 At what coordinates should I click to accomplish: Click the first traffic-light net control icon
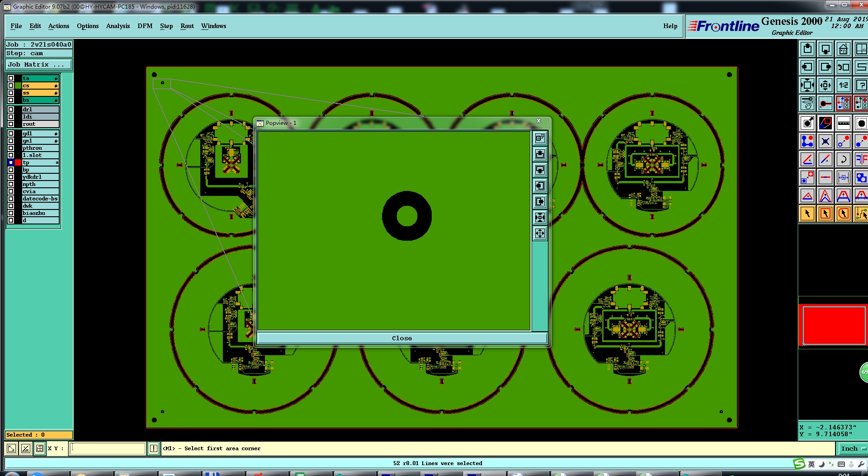click(844, 103)
